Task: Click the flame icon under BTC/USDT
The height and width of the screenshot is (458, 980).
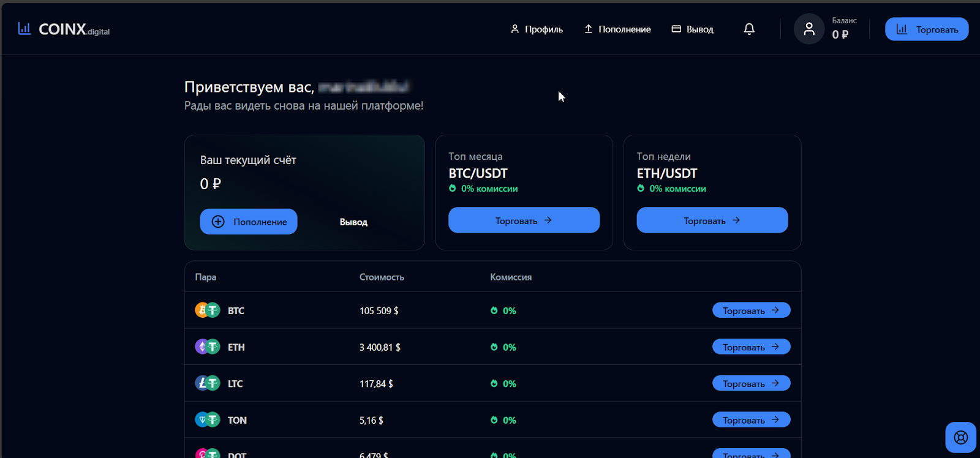Action: pyautogui.click(x=453, y=189)
